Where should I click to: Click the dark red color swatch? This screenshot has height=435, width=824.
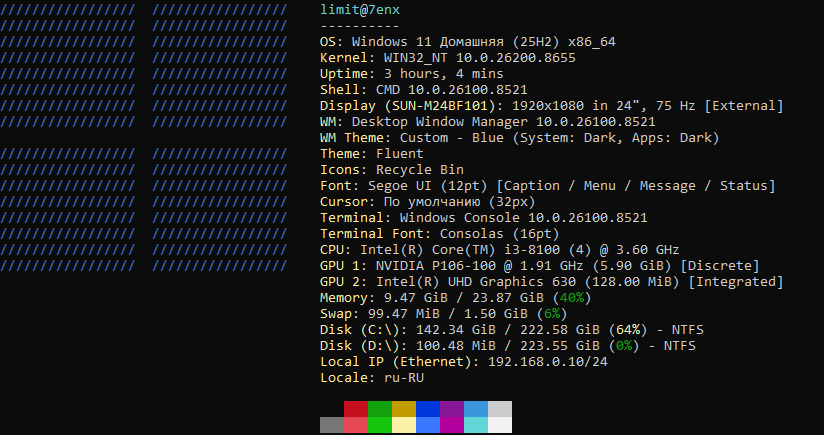(x=356, y=409)
